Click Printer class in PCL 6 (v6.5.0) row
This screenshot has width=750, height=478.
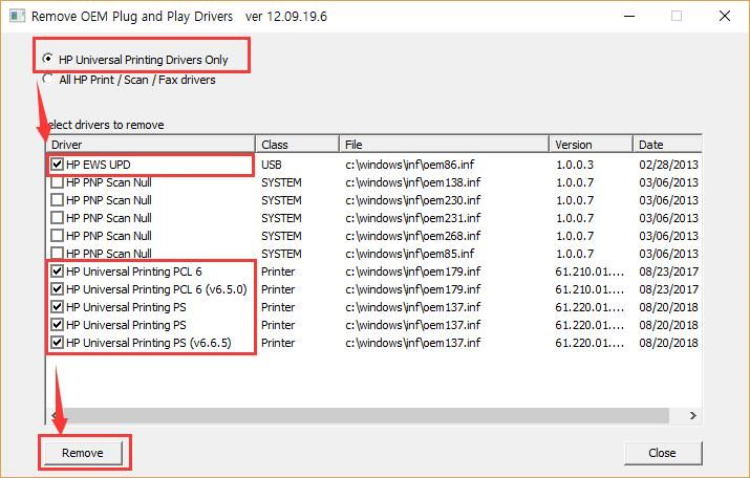point(278,289)
